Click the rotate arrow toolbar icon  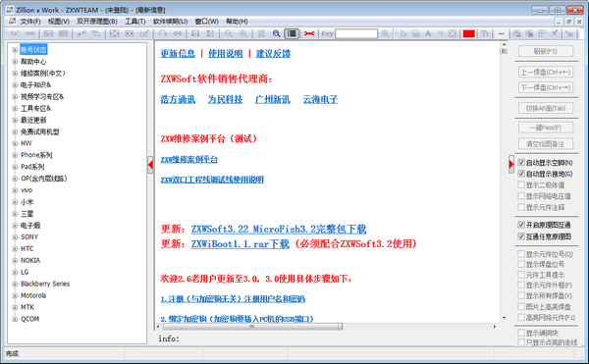(x=163, y=33)
